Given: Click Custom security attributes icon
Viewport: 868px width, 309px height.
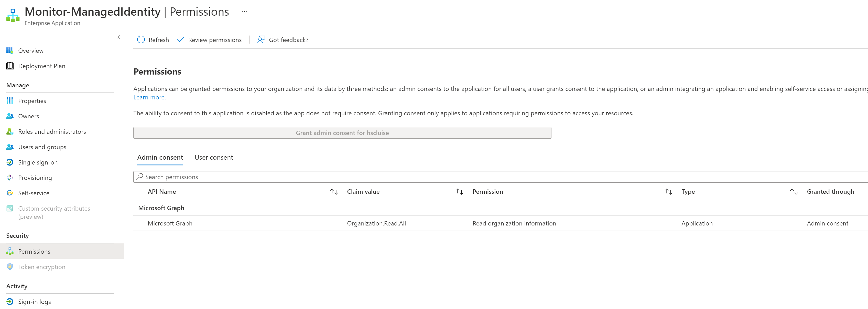Looking at the screenshot, I should pyautogui.click(x=10, y=209).
